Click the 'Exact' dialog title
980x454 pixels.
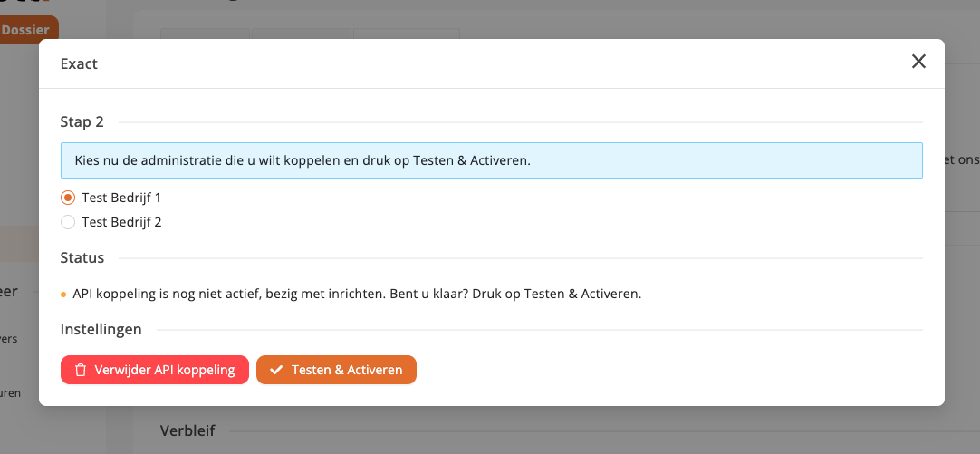click(79, 63)
